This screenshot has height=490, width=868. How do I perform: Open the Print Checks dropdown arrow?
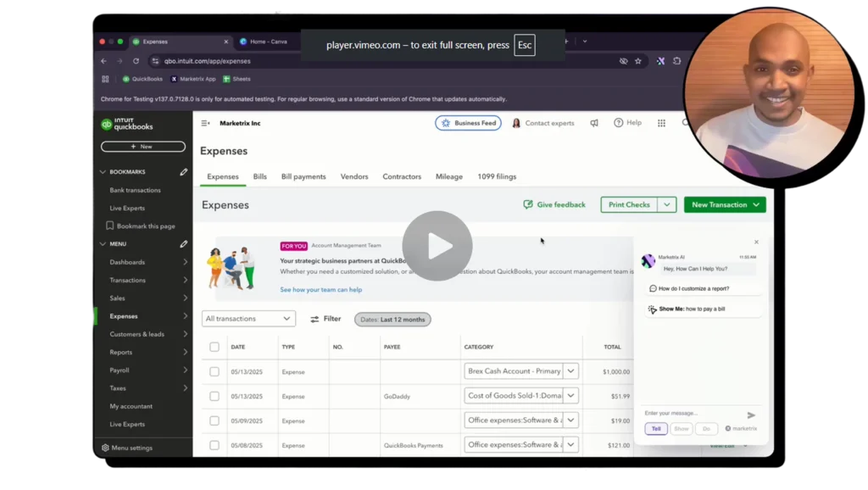click(667, 205)
